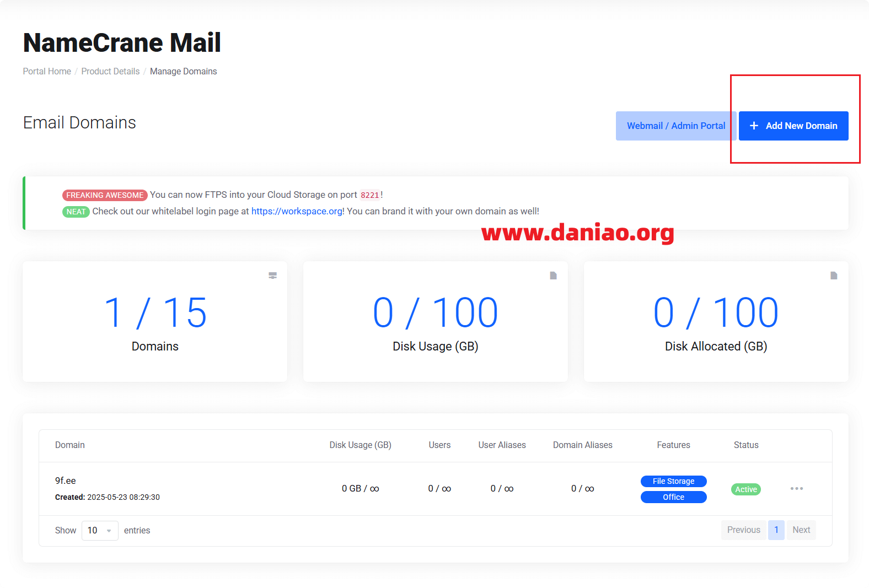Click the file icon on Disk Usage card
Image resolution: width=869 pixels, height=588 pixels.
(x=553, y=276)
